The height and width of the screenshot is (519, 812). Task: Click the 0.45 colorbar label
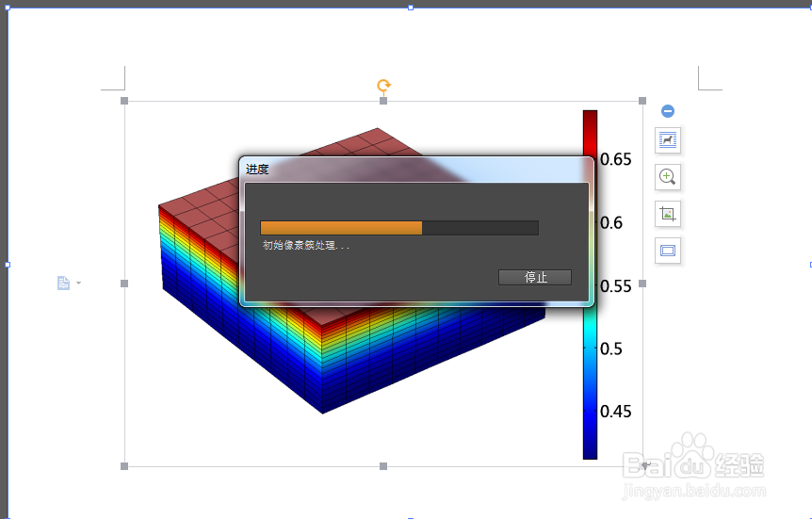(615, 412)
